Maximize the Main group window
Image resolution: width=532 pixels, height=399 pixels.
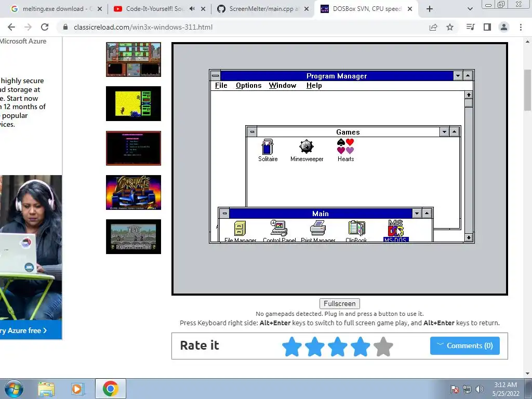click(427, 214)
